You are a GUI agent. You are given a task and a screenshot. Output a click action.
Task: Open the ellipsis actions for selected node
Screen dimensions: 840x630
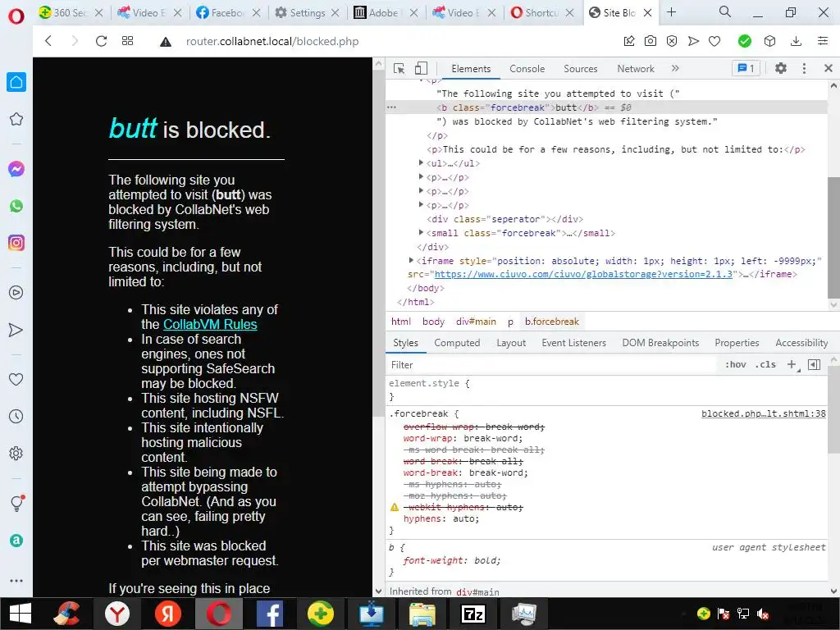(391, 107)
